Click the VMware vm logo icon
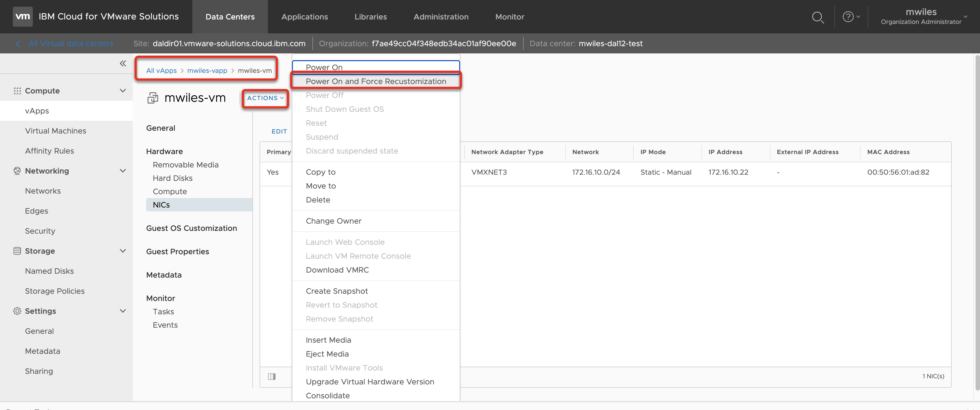 [x=23, y=16]
